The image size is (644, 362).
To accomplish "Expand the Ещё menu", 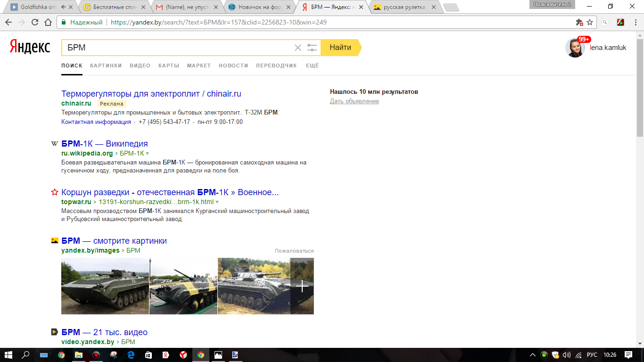I will coord(313,66).
